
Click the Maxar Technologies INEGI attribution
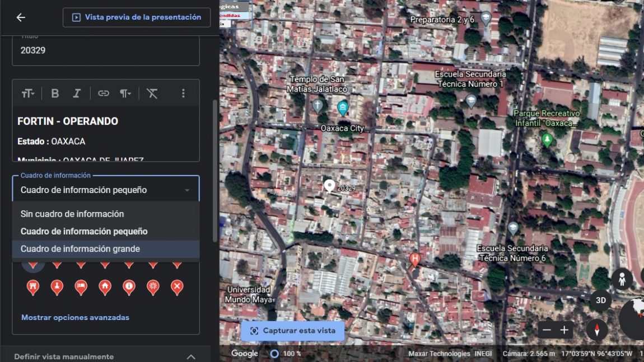[450, 354]
